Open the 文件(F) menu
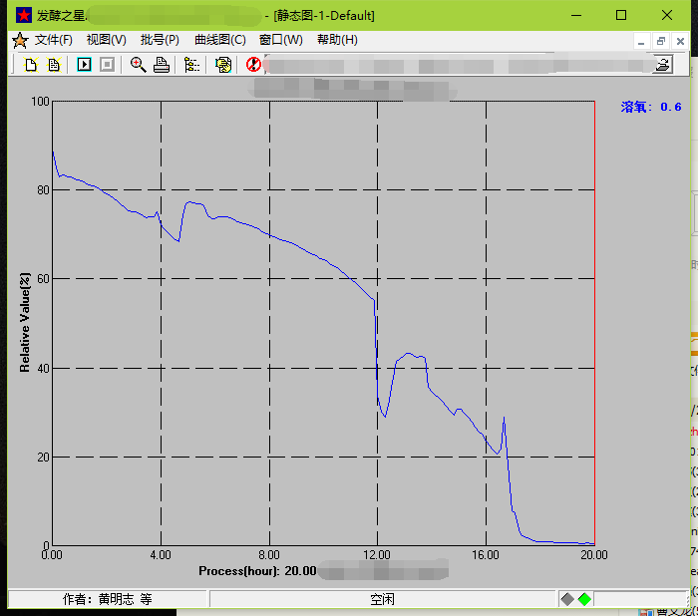Viewport: 698px width, 616px height. pos(53,40)
